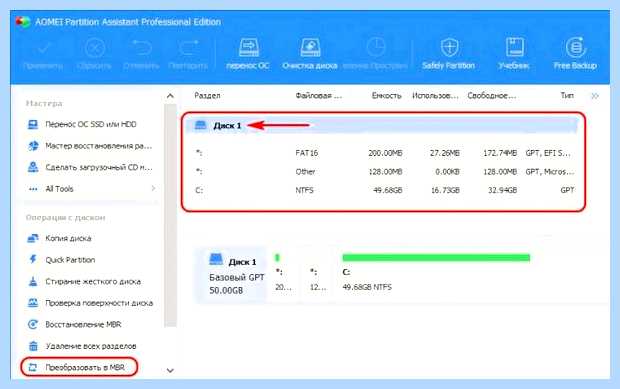Launch Quick Partition operation
The width and height of the screenshot is (620, 389).
[x=61, y=260]
